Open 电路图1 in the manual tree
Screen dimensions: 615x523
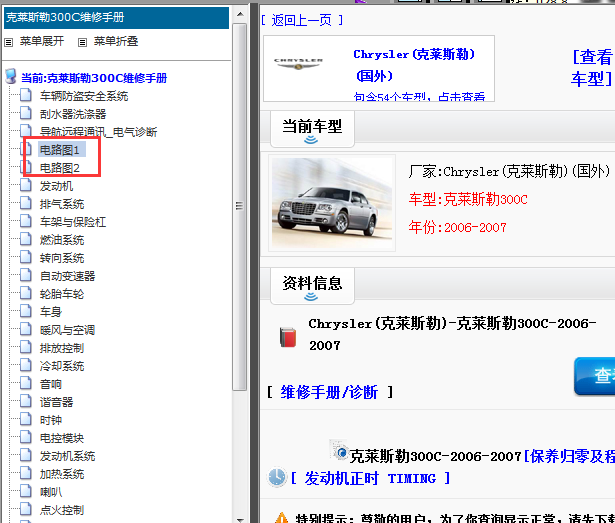coord(60,150)
